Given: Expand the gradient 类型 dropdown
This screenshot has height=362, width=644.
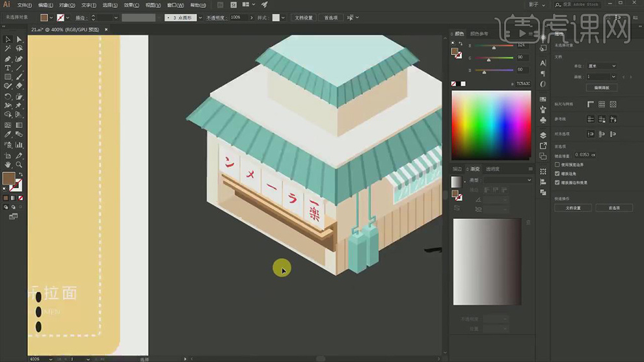Looking at the screenshot, I should point(506,180).
